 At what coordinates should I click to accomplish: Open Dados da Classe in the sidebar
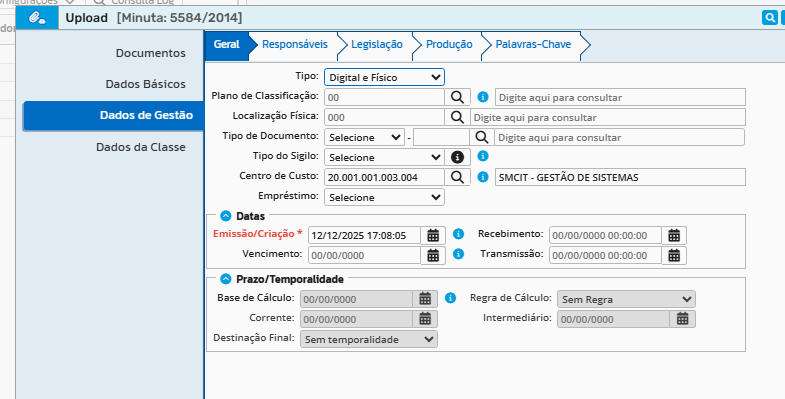[141, 147]
